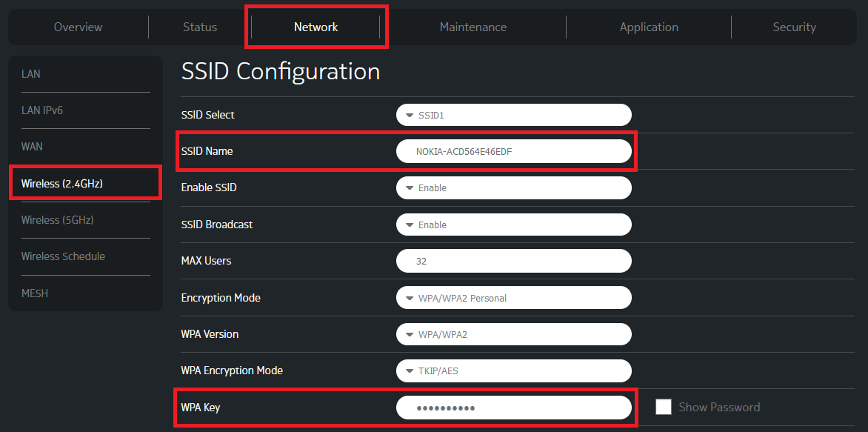The image size is (868, 432).
Task: Open the Wireless Schedule page
Action: [63, 256]
